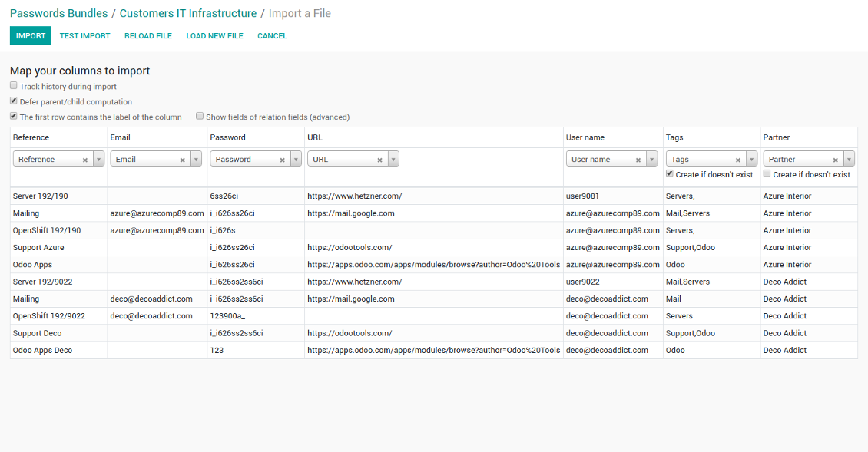The image size is (868, 452).
Task: Click user name 'user9022'
Action: tap(583, 282)
